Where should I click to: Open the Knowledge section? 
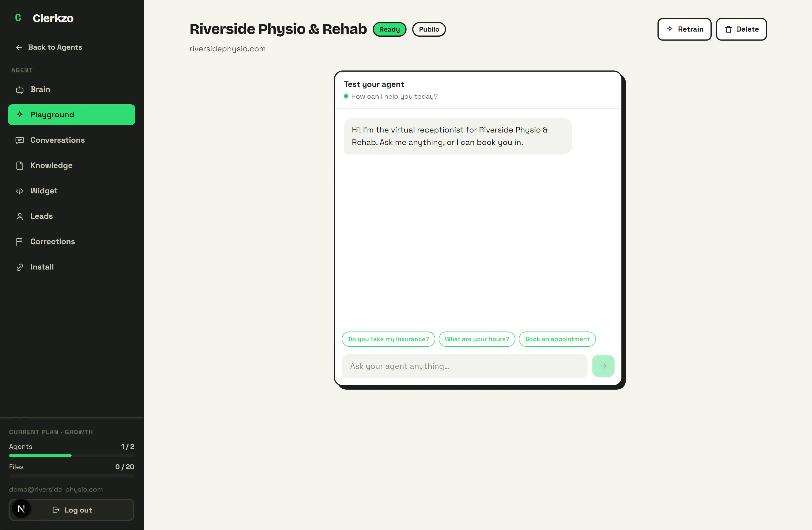(x=72, y=165)
